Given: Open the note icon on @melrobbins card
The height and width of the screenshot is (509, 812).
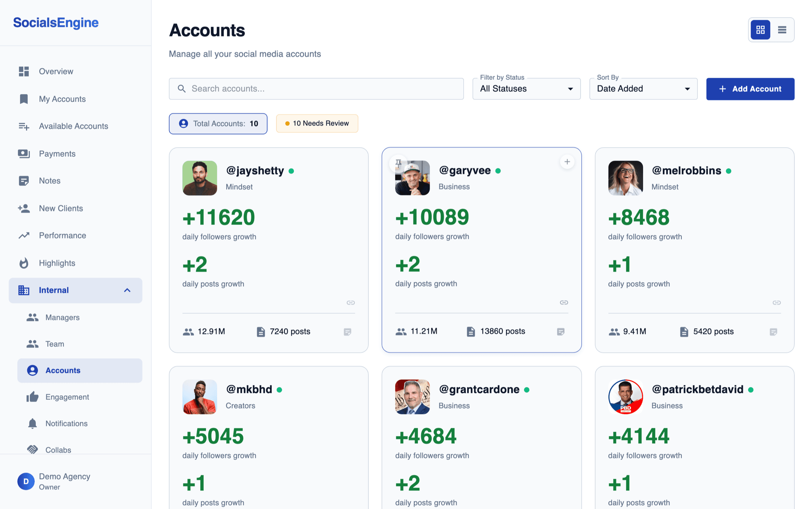Looking at the screenshot, I should tap(773, 332).
